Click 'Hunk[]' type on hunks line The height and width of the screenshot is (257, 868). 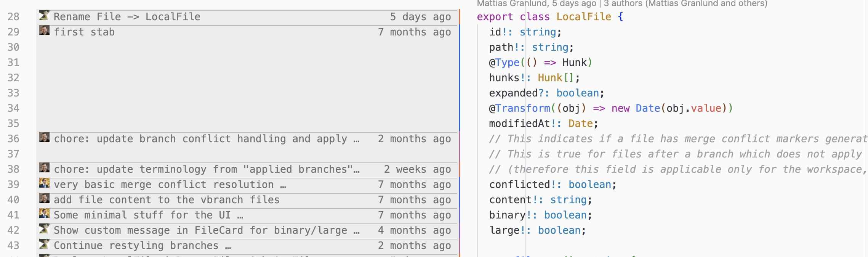click(x=556, y=78)
